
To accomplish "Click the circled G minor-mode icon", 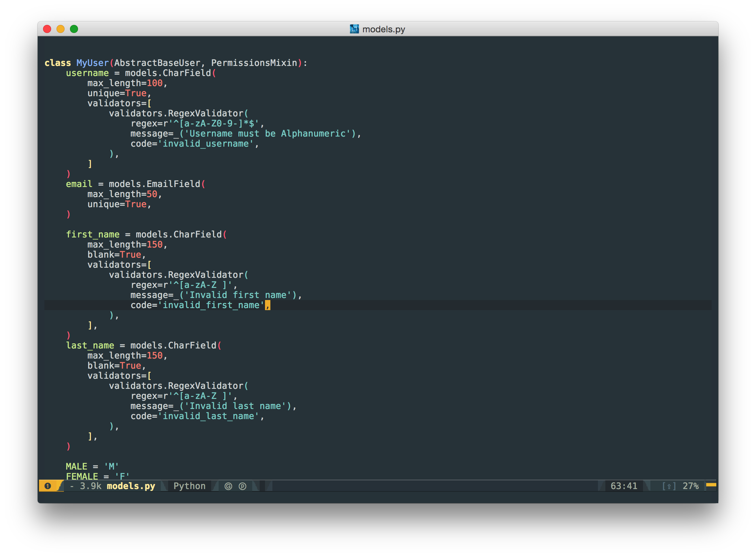I will click(x=228, y=486).
